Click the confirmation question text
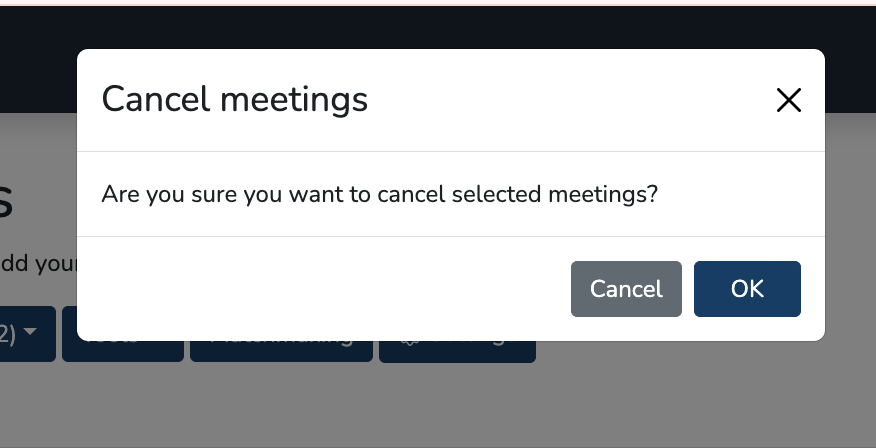The width and height of the screenshot is (876, 448). [x=380, y=193]
